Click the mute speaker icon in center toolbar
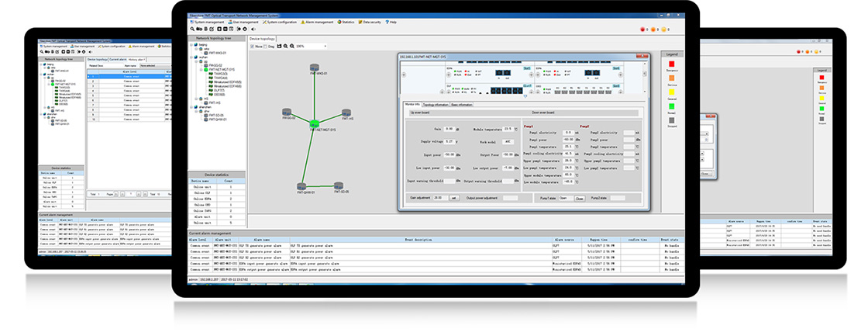 point(253,29)
